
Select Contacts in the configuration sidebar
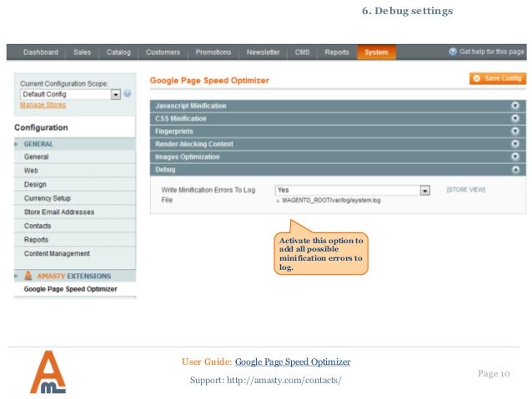75,226
